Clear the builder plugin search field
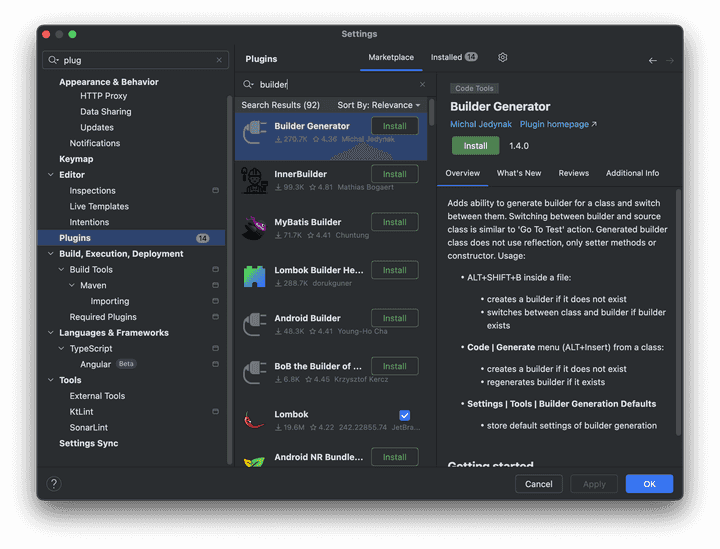Image resolution: width=720 pixels, height=549 pixels. click(x=422, y=85)
